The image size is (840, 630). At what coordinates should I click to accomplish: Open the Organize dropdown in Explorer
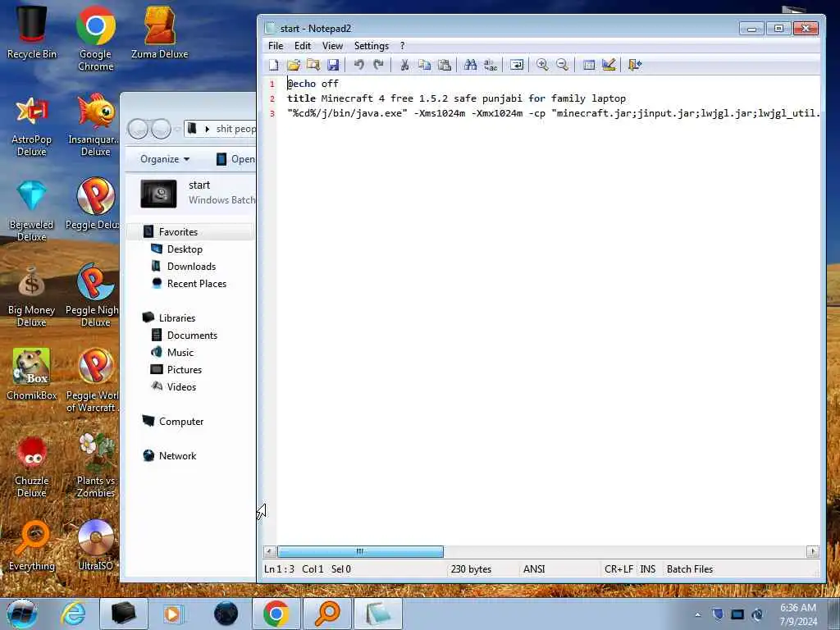click(x=165, y=159)
